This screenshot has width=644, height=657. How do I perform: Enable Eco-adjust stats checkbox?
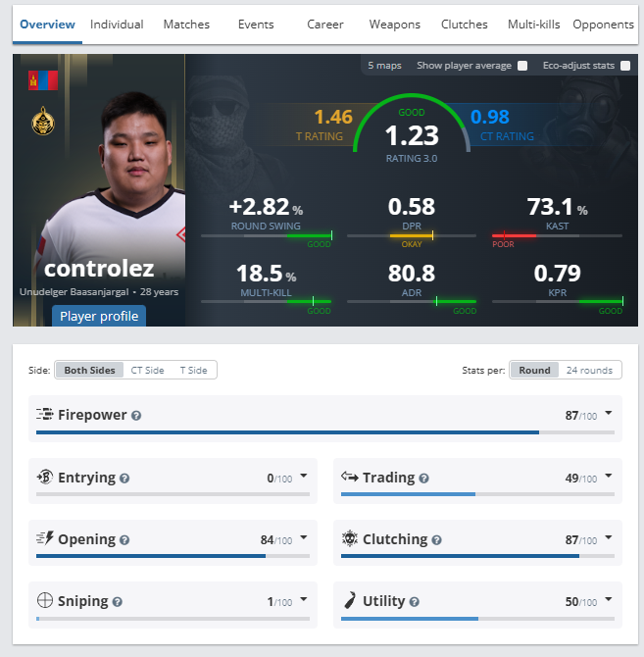click(625, 66)
